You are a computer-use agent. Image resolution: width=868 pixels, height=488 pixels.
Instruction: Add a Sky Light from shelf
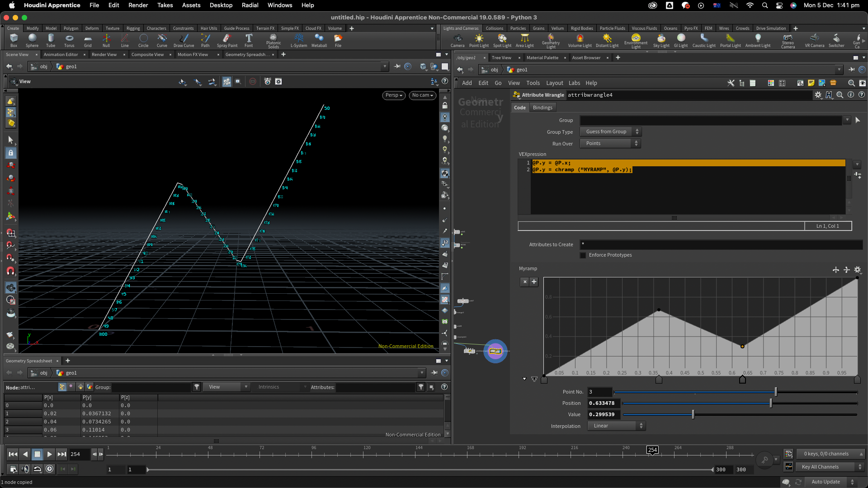click(x=661, y=40)
